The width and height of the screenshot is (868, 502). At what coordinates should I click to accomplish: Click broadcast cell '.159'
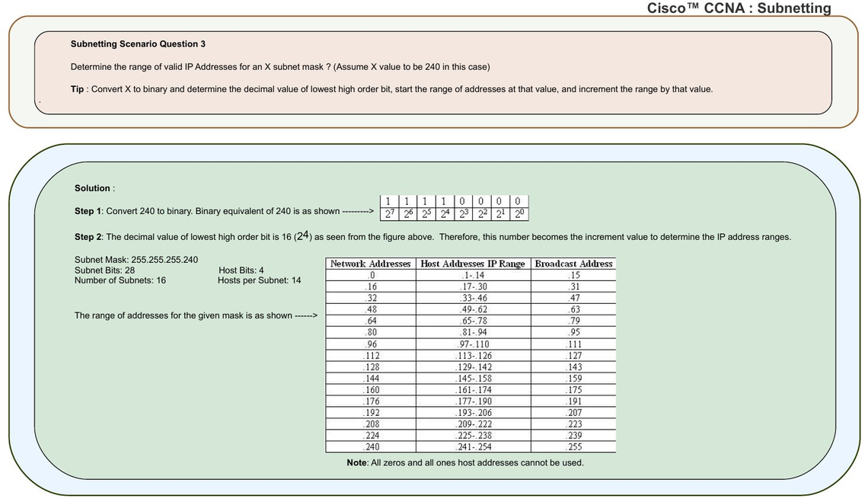click(x=573, y=379)
